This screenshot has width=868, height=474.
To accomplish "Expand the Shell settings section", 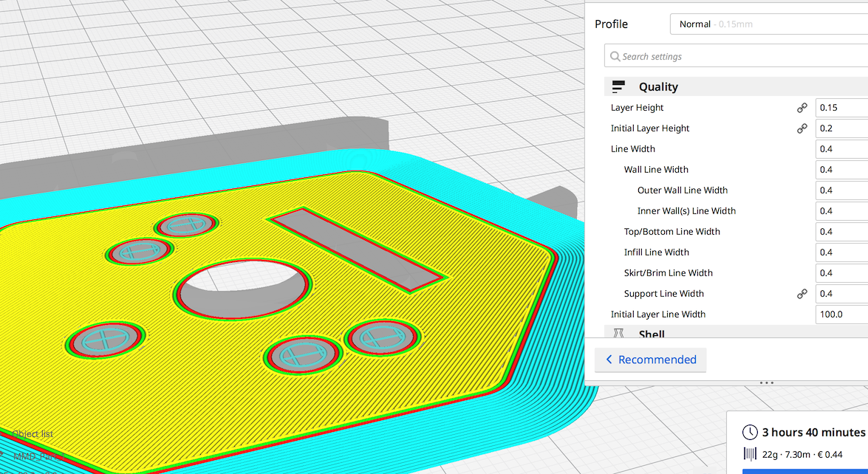I will [736, 333].
